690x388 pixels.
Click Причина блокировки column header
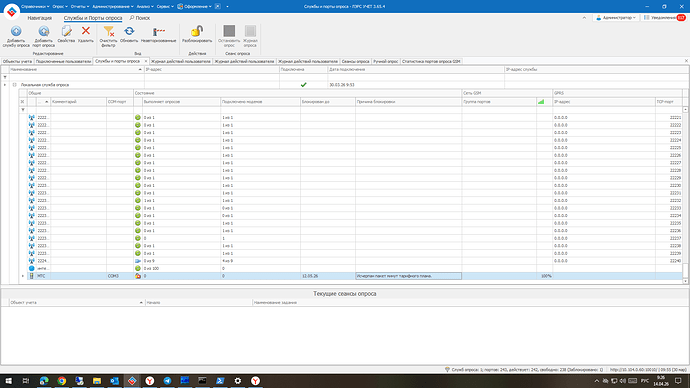point(408,102)
